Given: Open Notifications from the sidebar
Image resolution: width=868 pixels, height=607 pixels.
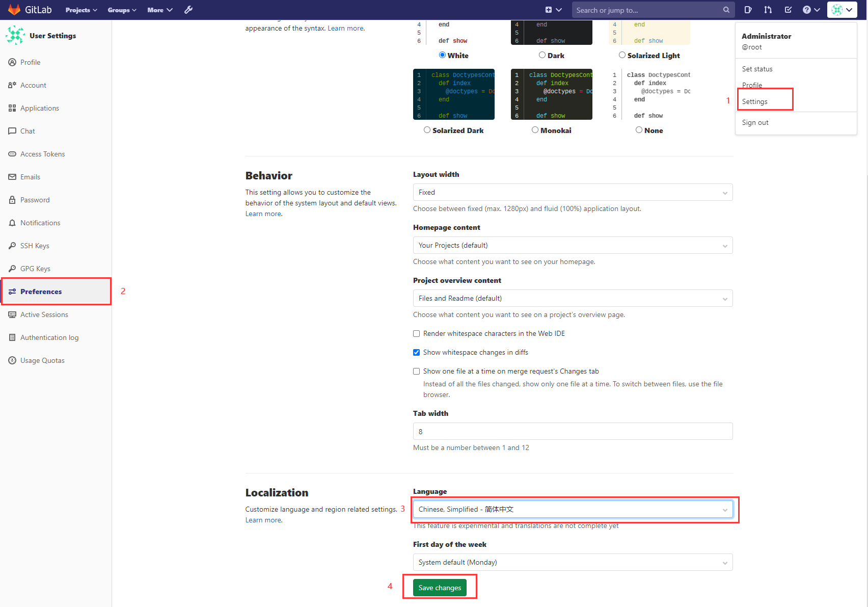Looking at the screenshot, I should tap(40, 223).
